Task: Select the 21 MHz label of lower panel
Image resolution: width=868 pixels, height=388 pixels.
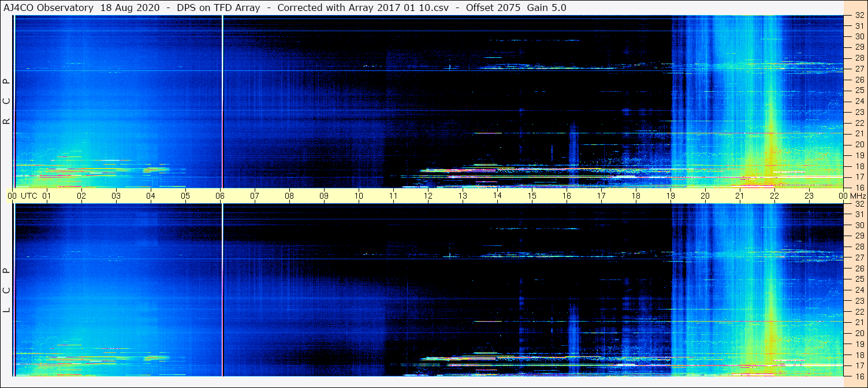Action: 859,322
